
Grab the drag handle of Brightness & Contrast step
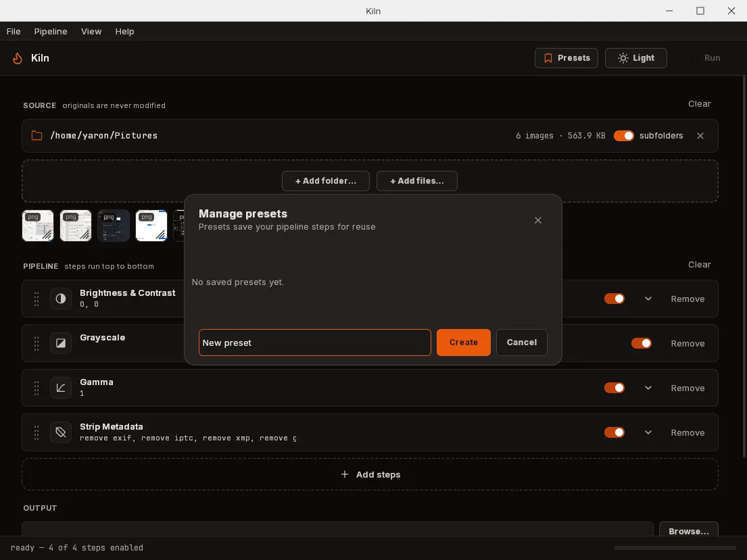coord(37,299)
